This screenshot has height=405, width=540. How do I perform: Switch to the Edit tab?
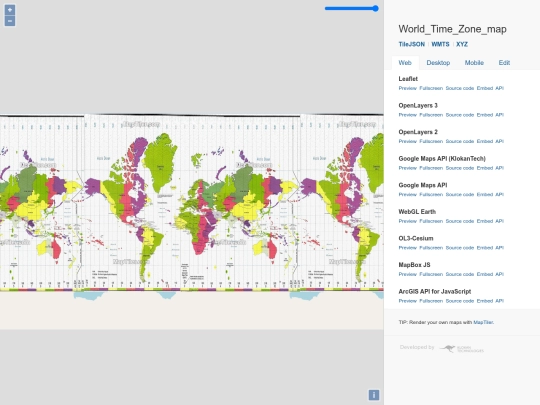(504, 63)
